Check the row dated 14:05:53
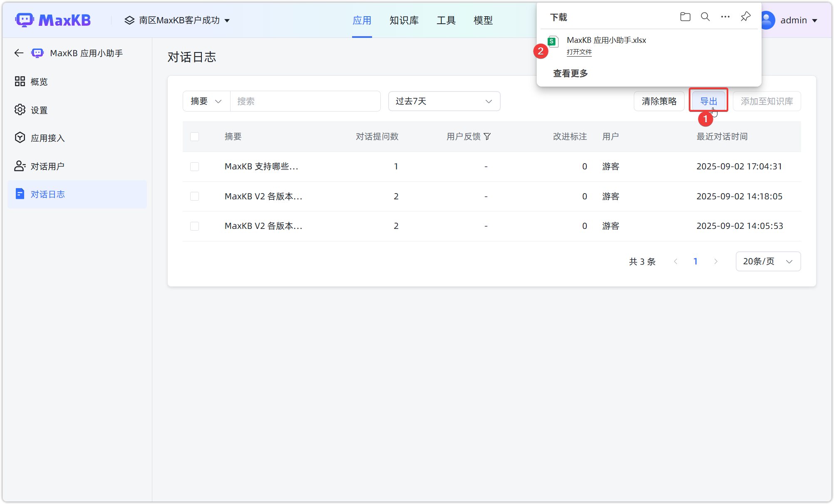 click(194, 226)
